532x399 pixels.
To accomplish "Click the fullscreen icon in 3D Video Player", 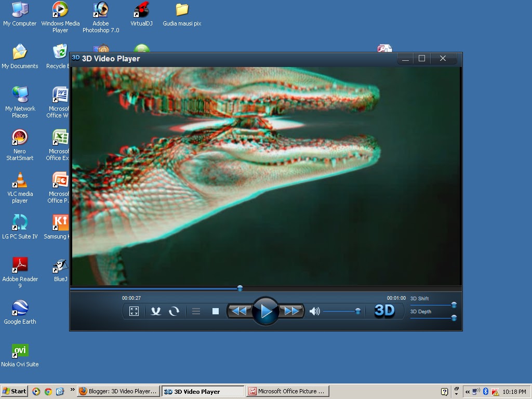I will coord(134,311).
